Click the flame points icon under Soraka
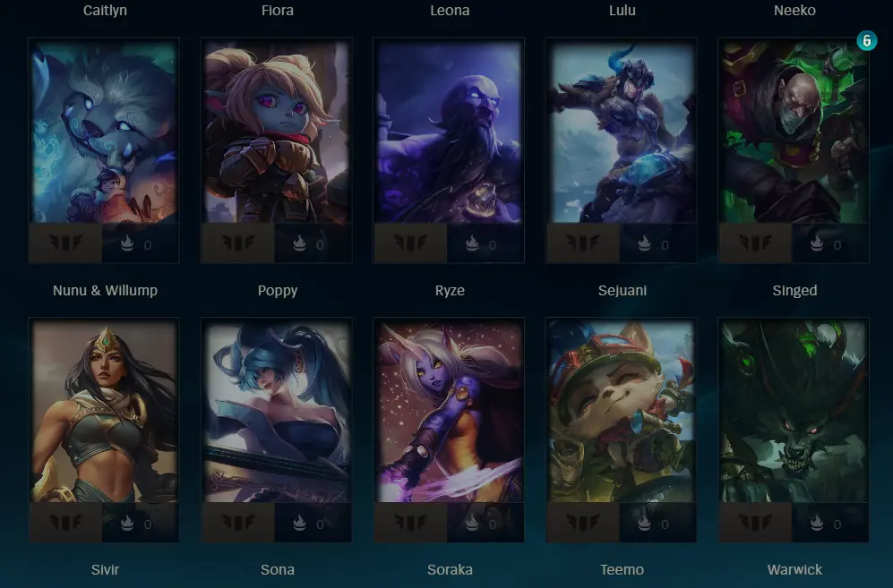893x588 pixels. coord(471,522)
